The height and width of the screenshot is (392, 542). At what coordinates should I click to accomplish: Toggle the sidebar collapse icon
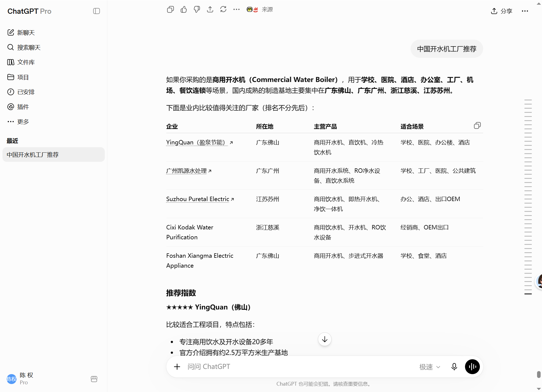tap(97, 11)
